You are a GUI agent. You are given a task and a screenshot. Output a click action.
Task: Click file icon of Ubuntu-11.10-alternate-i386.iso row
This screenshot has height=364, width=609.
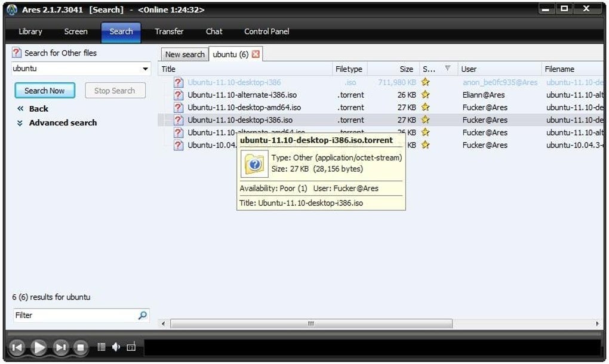179,95
